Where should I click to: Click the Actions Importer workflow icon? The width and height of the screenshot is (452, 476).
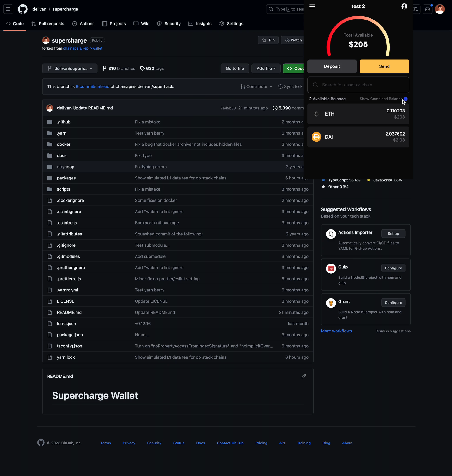coord(331,234)
